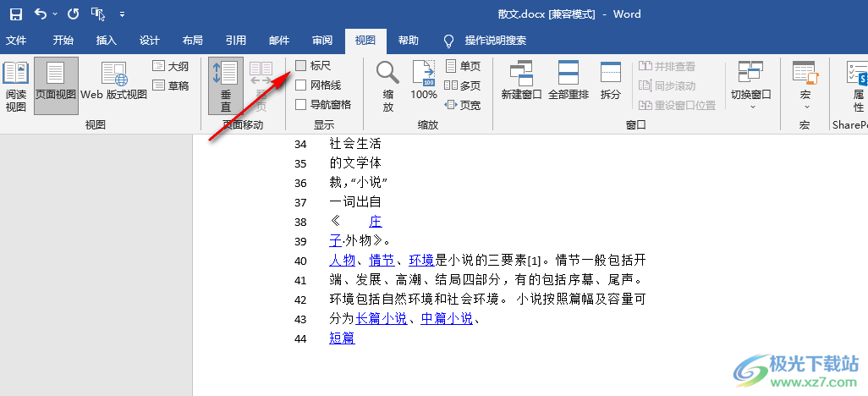Switch to the 设计 tab
This screenshot has height=396, width=868.
(x=150, y=41)
